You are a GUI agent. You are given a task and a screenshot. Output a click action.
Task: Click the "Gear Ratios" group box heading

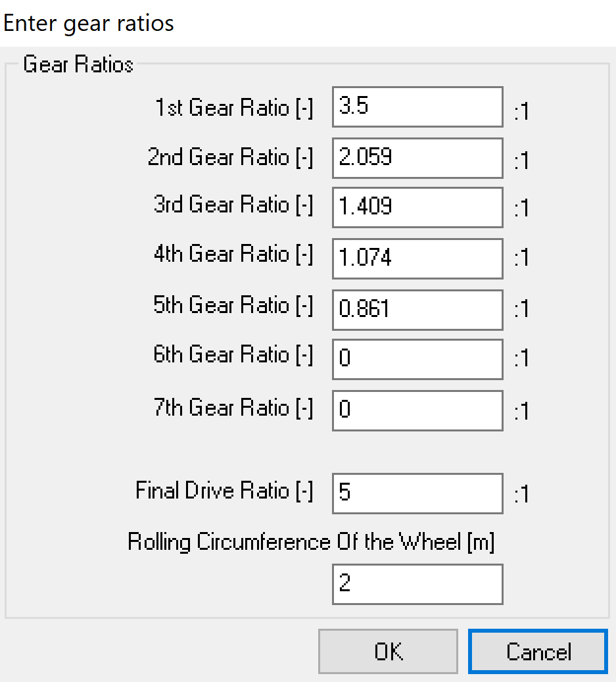click(x=78, y=65)
